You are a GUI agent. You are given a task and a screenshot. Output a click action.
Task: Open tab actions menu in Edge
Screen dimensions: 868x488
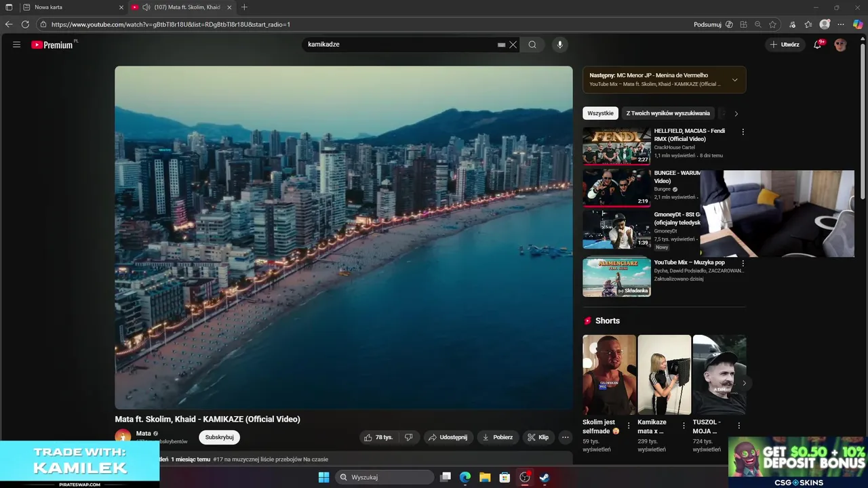[x=9, y=7]
